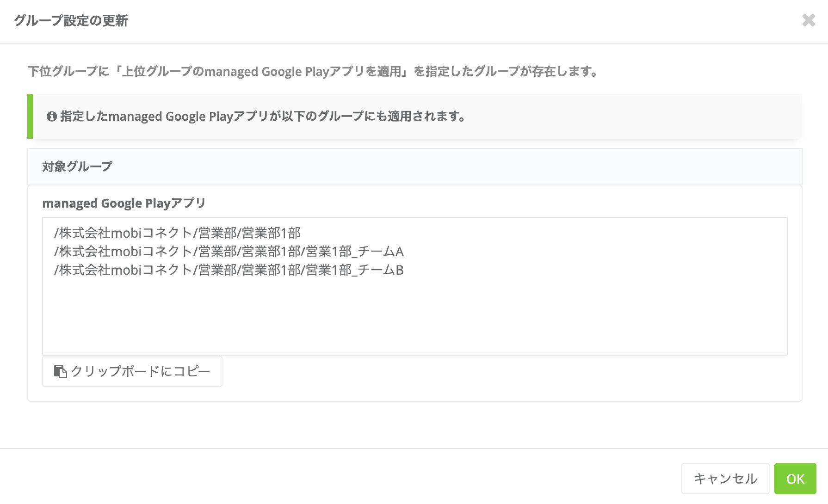This screenshot has height=504, width=828.
Task: Click the clipboard icon on the copy button
Action: [x=60, y=371]
